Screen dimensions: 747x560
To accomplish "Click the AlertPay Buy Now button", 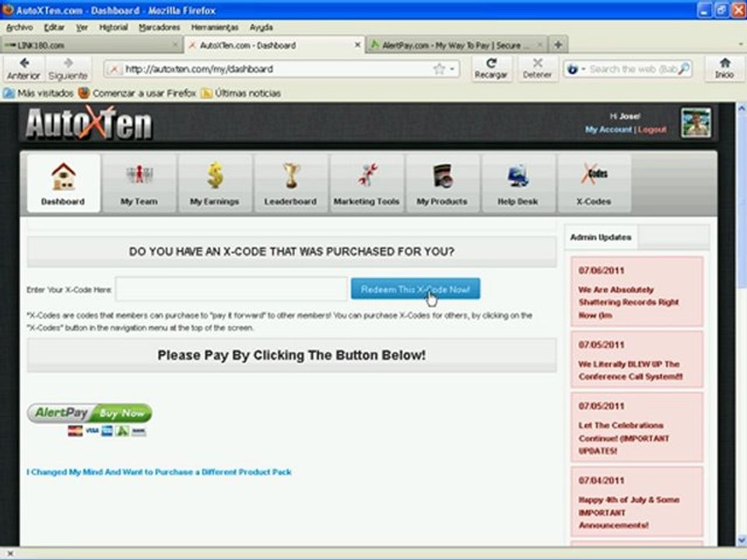I will [x=89, y=413].
